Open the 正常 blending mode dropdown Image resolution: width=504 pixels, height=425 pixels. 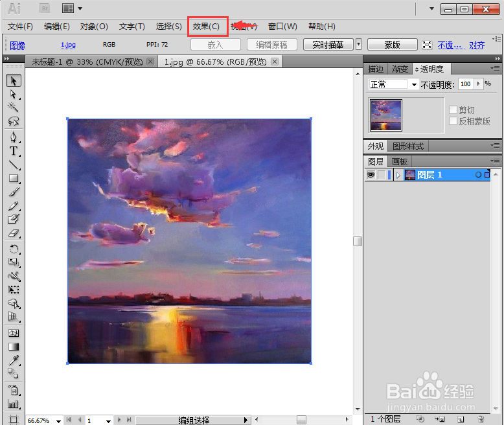415,85
